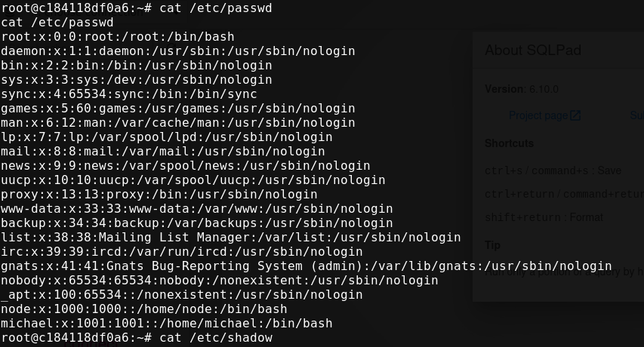Click the Mailing List Manager entry

231,237
